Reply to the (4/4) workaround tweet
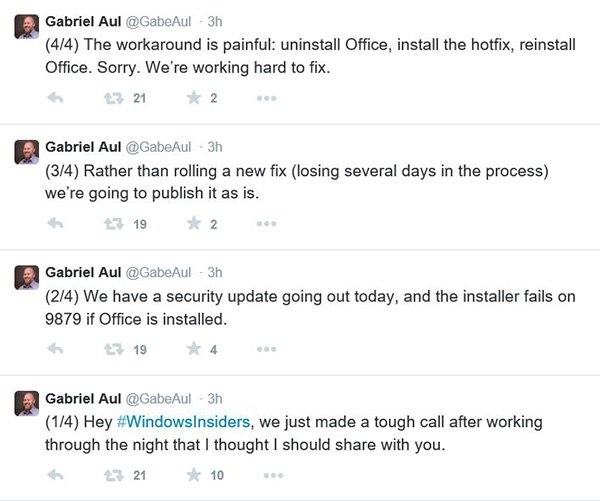Screen dimensions: 600x501 coord(55,98)
